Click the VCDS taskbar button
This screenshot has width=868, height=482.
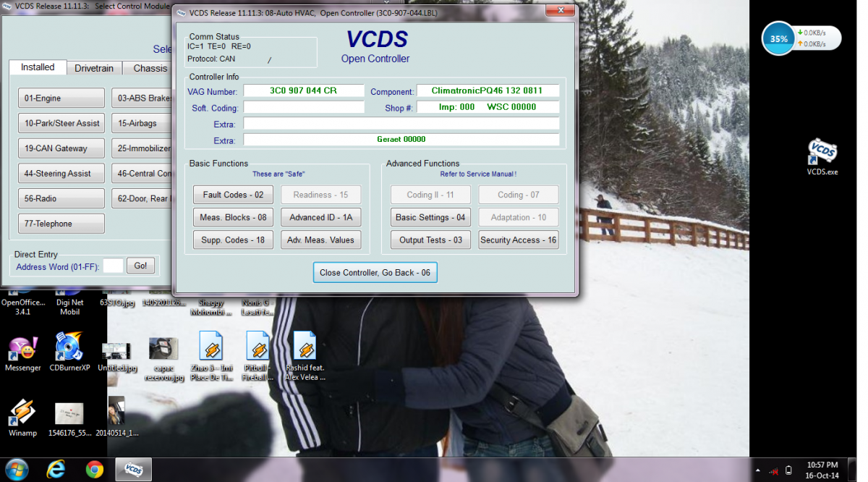(x=134, y=470)
